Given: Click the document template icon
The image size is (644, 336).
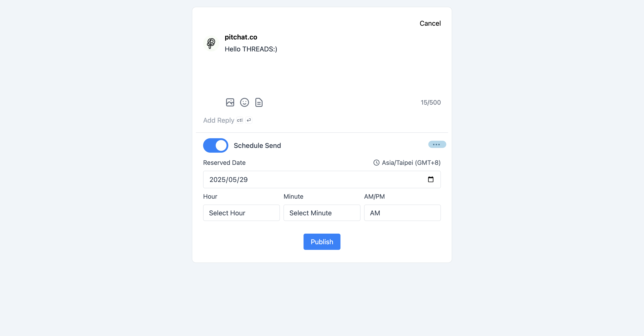Looking at the screenshot, I should pyautogui.click(x=259, y=102).
